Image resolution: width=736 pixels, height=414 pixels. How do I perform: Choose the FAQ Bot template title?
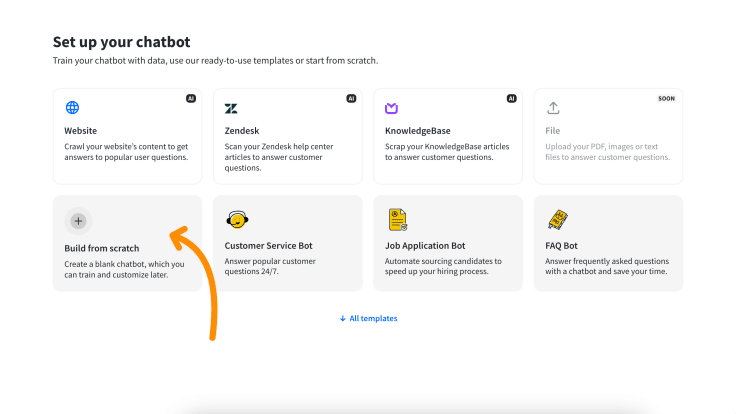pyautogui.click(x=562, y=245)
